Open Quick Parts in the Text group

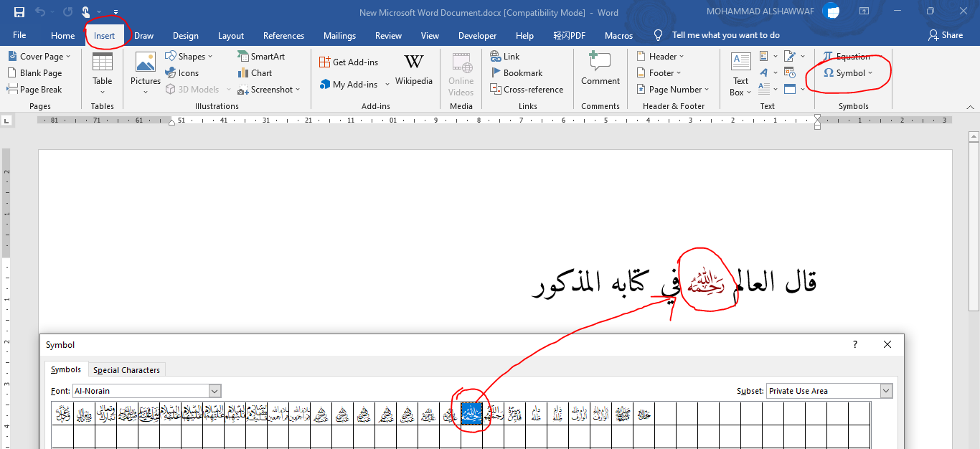(x=767, y=57)
